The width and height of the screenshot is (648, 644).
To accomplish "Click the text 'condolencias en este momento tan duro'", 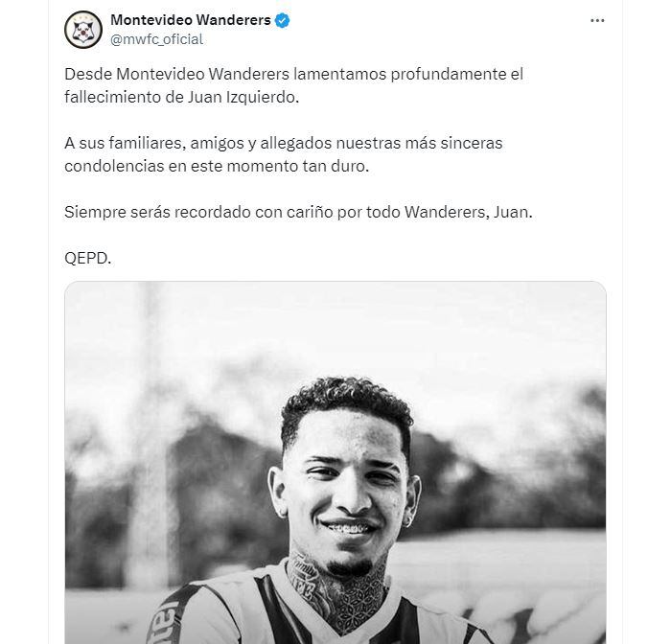I will click(x=217, y=166).
